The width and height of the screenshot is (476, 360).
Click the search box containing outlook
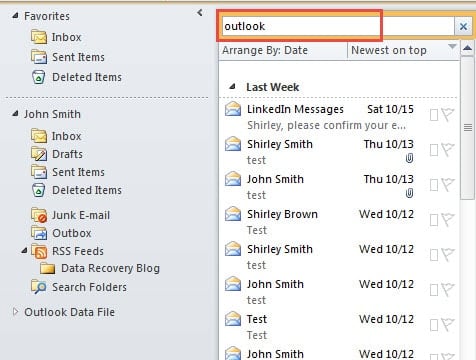point(337,26)
